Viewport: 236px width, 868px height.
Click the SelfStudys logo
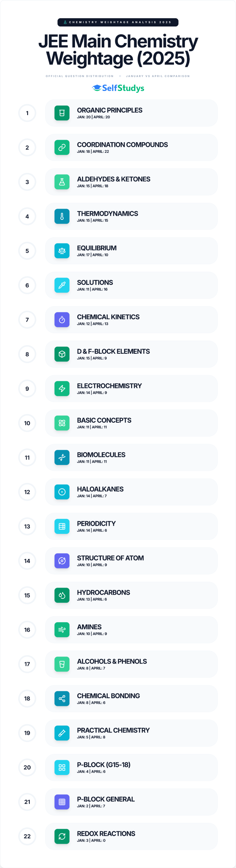pos(118,88)
